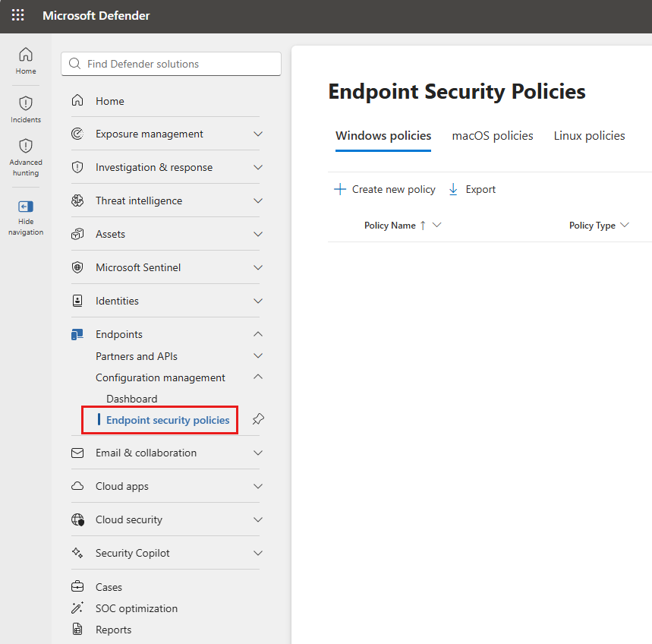Viewport: 652px width, 644px height.
Task: Click Microsoft Sentinel shield icon
Action: (77, 267)
